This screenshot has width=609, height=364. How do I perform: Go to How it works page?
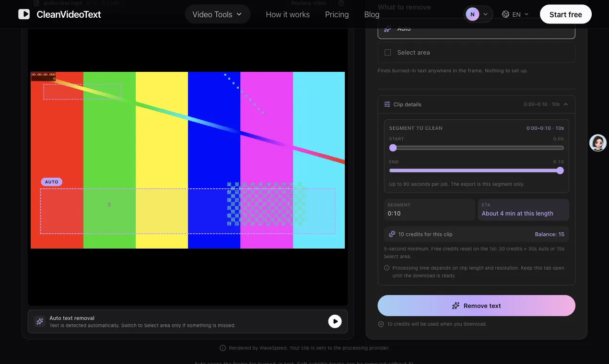click(x=288, y=14)
